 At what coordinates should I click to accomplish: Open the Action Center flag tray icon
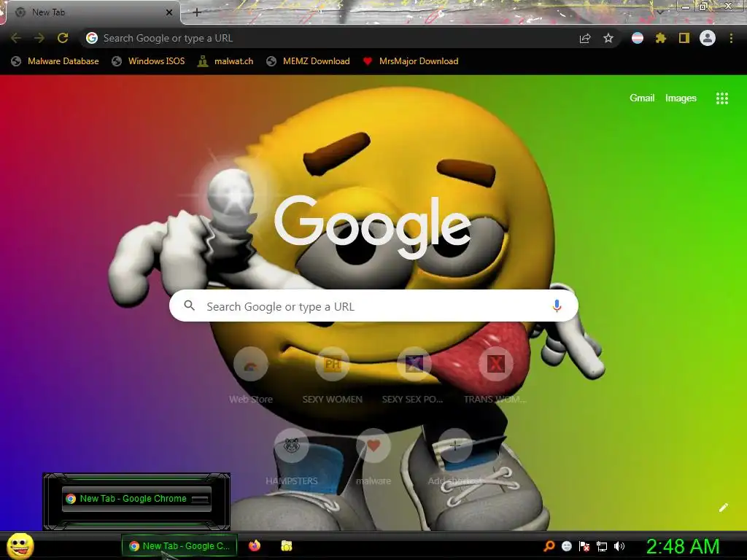pos(584,546)
